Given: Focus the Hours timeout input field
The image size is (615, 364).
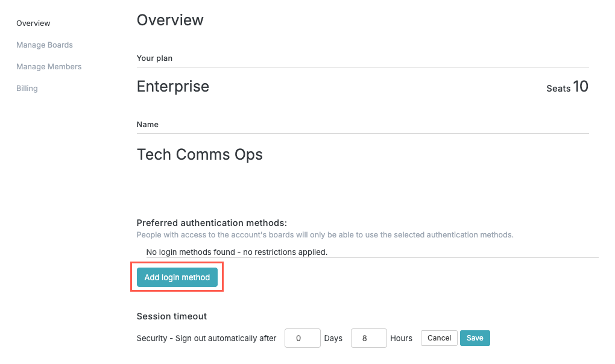Looking at the screenshot, I should (x=368, y=338).
